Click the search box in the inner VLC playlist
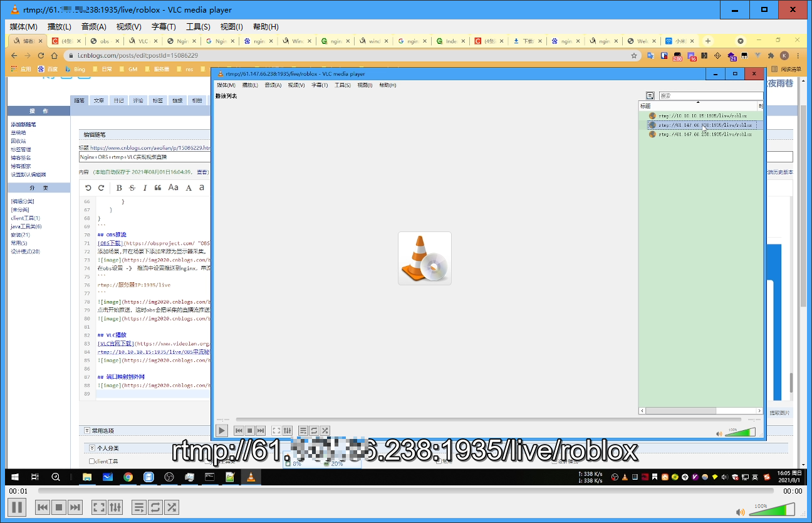This screenshot has width=812, height=523. coord(710,96)
